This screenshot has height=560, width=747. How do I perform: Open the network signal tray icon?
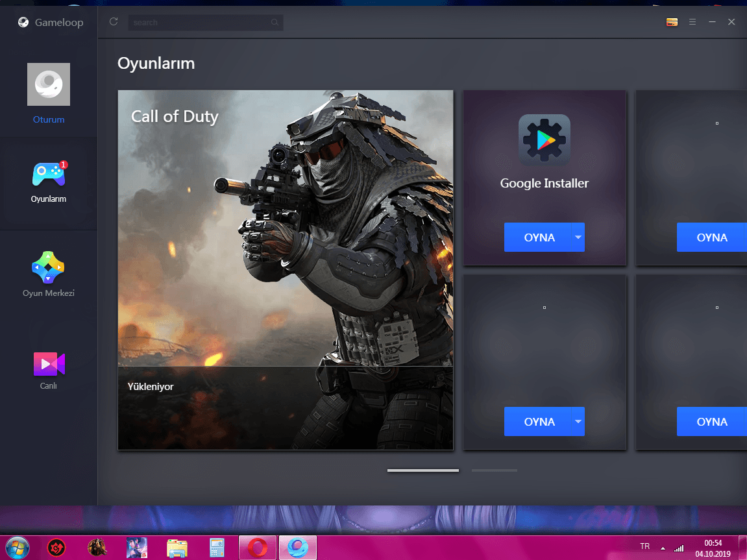click(679, 548)
